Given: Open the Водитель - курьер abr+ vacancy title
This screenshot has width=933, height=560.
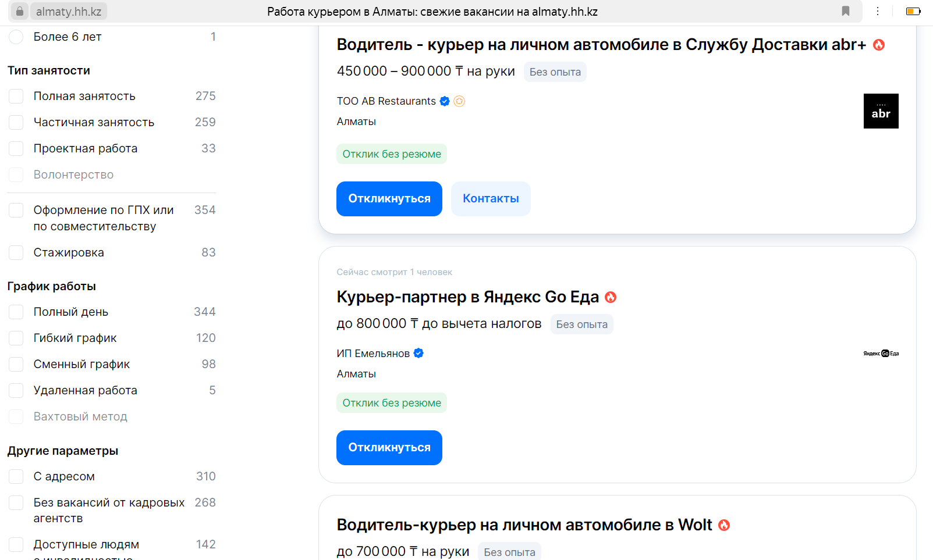Looking at the screenshot, I should tap(601, 45).
